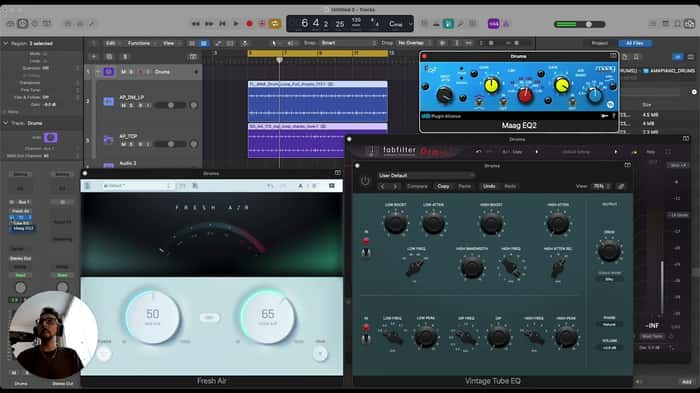Click Undo in Vintage Tube EQ header
Viewport: 700px width, 393px height.
click(489, 186)
